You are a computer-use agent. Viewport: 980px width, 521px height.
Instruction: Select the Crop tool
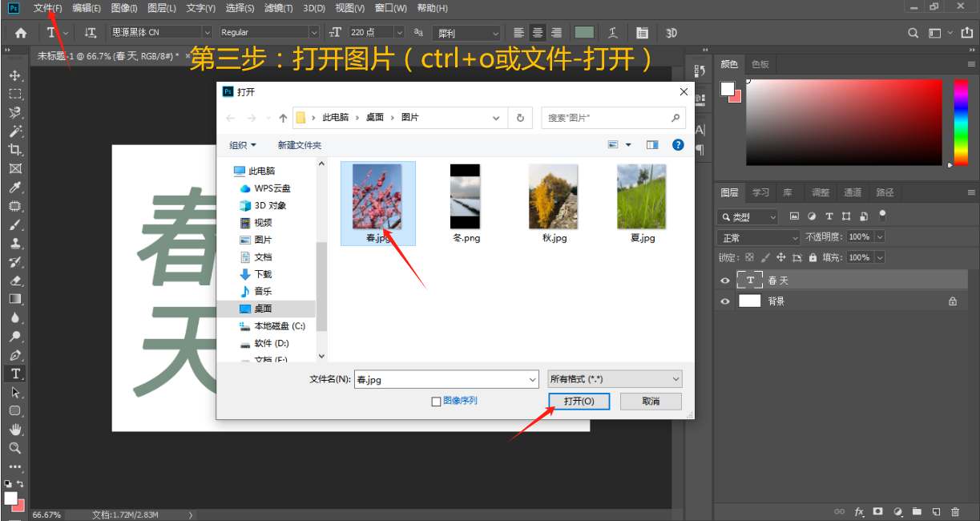(14, 150)
